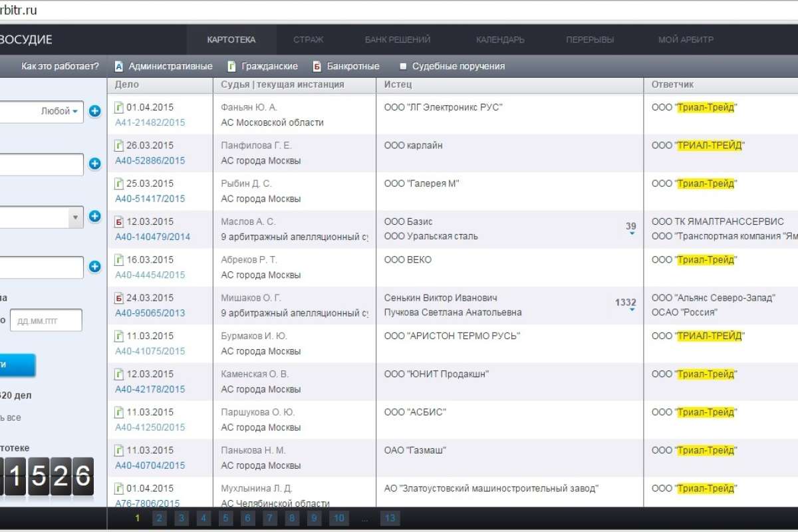Click the Дело column header
798x532 pixels.
click(x=127, y=84)
